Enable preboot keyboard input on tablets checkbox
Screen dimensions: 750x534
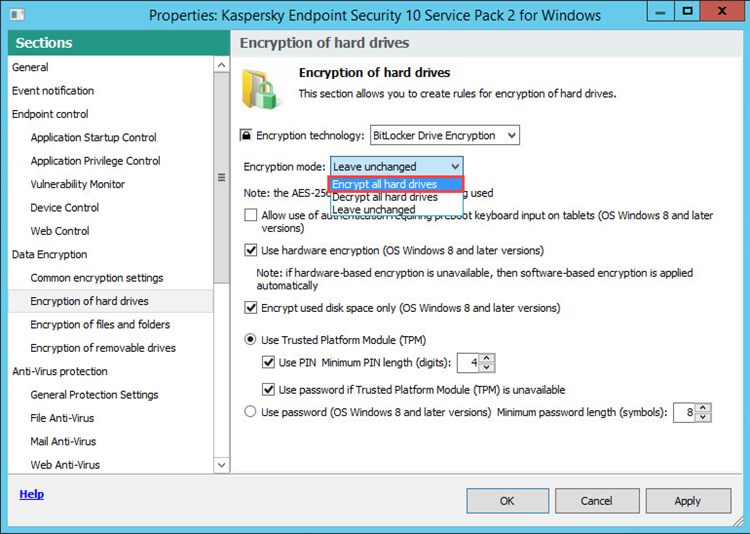click(251, 215)
